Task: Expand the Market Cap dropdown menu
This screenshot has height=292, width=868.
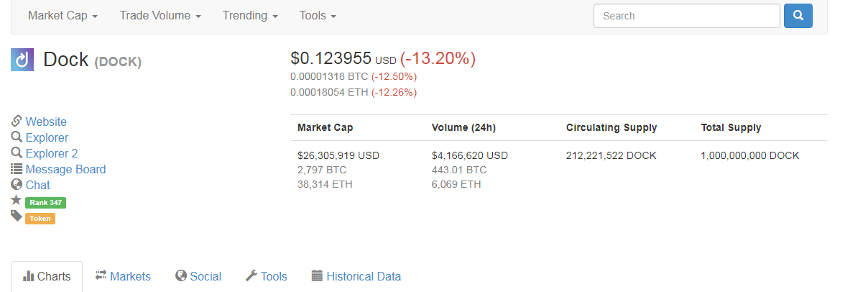Action: pos(63,15)
